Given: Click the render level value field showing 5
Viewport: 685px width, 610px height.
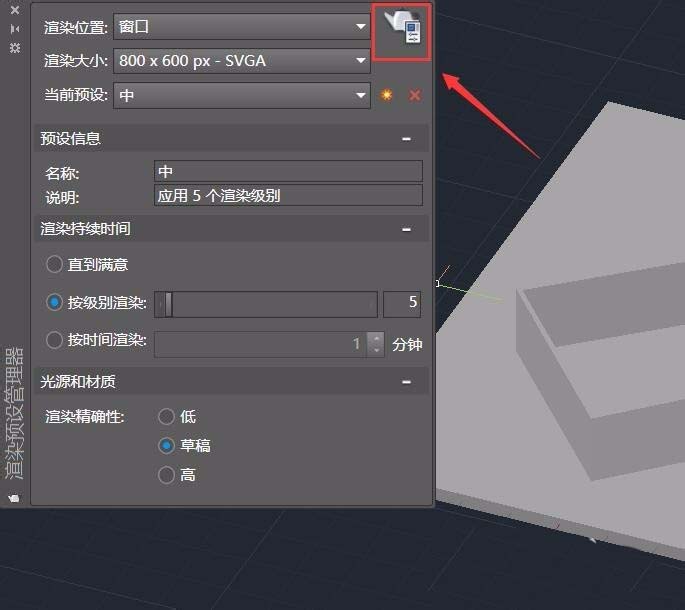Looking at the screenshot, I should (x=402, y=304).
